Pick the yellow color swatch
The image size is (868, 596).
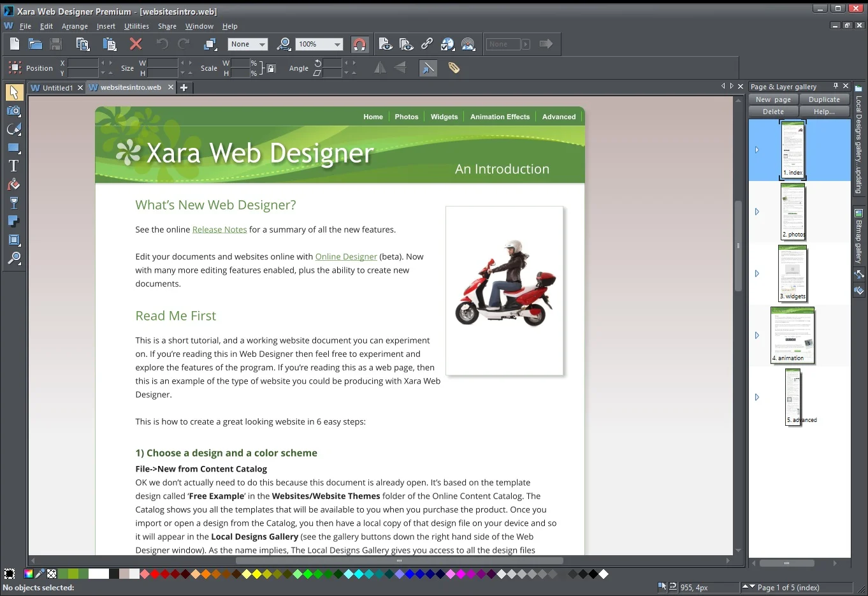[x=257, y=574]
